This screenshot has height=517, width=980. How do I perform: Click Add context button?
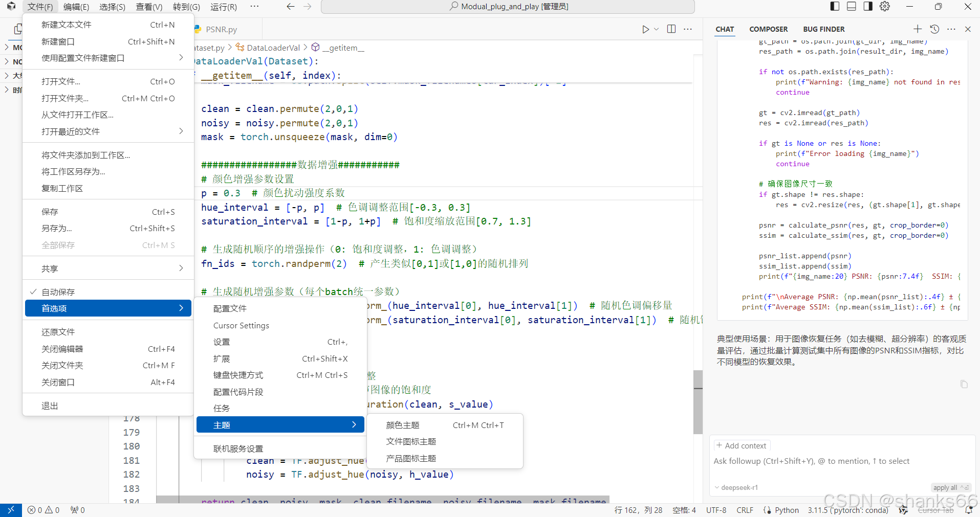click(x=742, y=445)
